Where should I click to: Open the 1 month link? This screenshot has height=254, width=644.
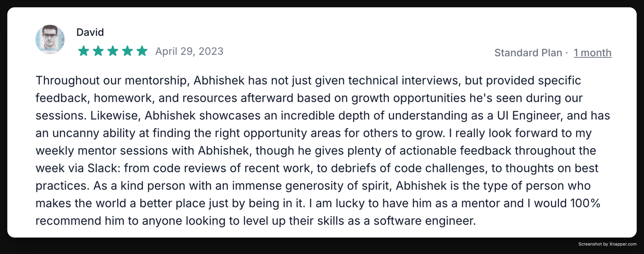(x=593, y=53)
